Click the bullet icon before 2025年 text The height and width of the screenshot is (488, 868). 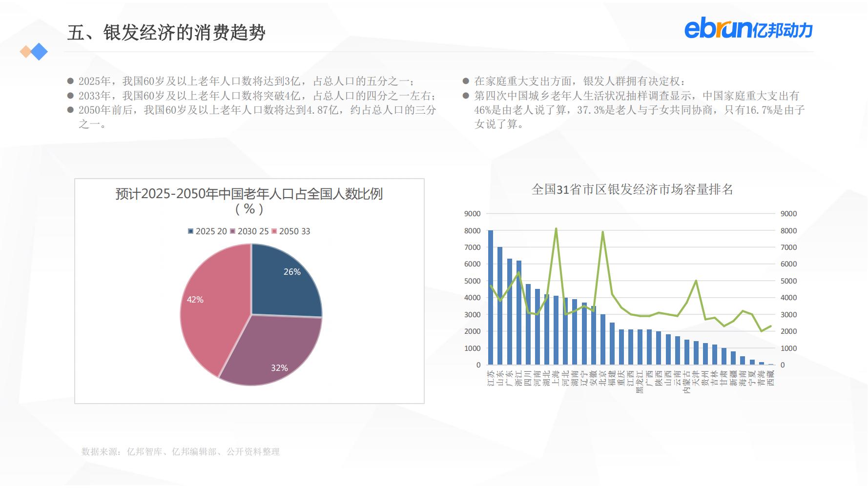71,80
